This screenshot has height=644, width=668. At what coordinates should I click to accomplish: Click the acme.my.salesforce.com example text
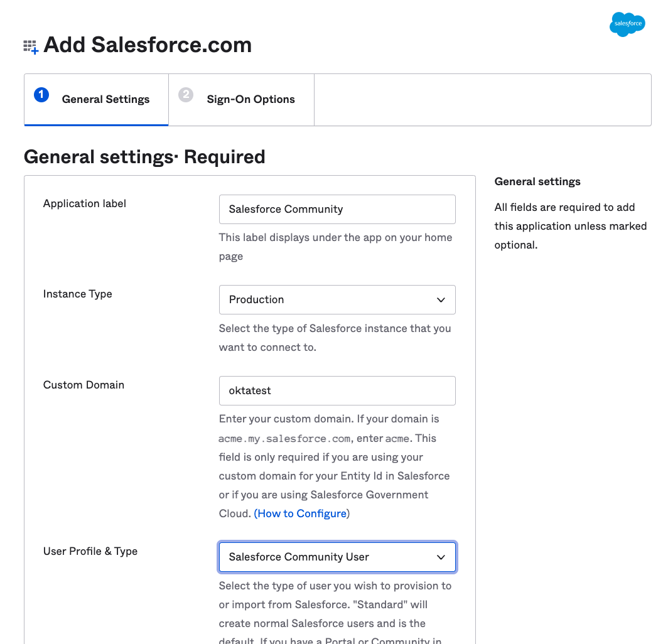point(284,438)
